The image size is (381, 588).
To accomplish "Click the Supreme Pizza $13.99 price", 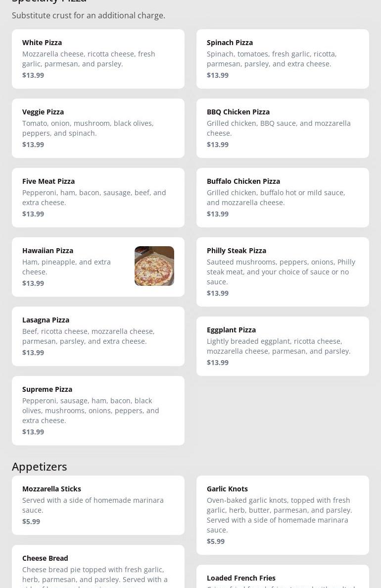I will pos(33,432).
